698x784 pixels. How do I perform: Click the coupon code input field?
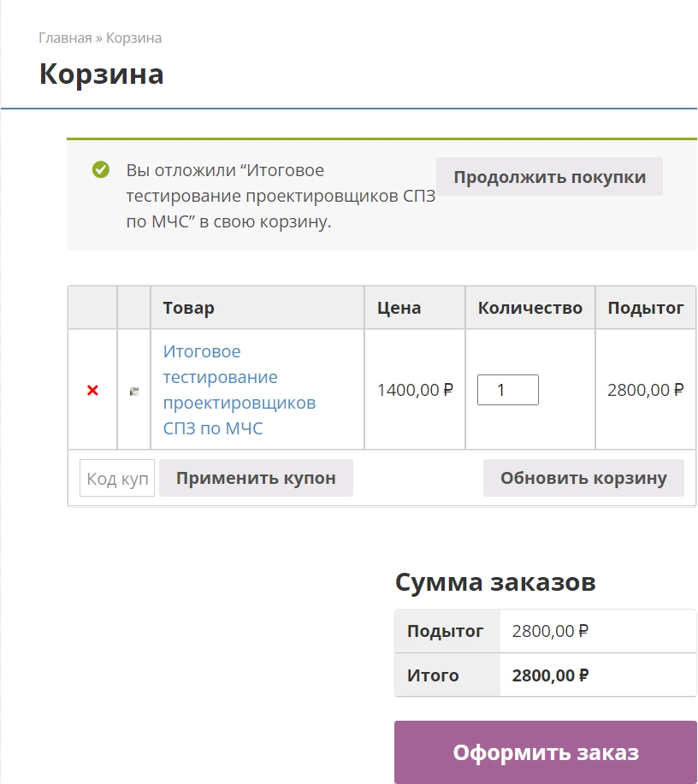click(117, 478)
